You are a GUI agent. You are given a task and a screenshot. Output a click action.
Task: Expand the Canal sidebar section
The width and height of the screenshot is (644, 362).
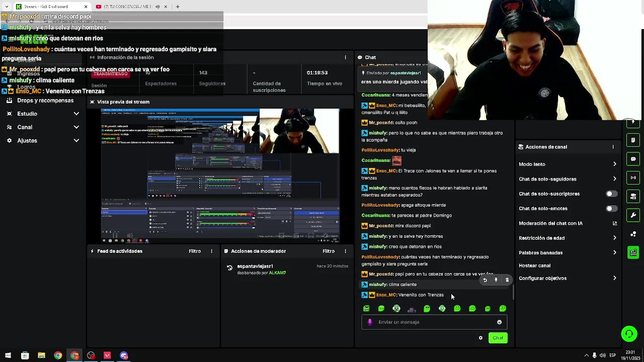(x=76, y=127)
